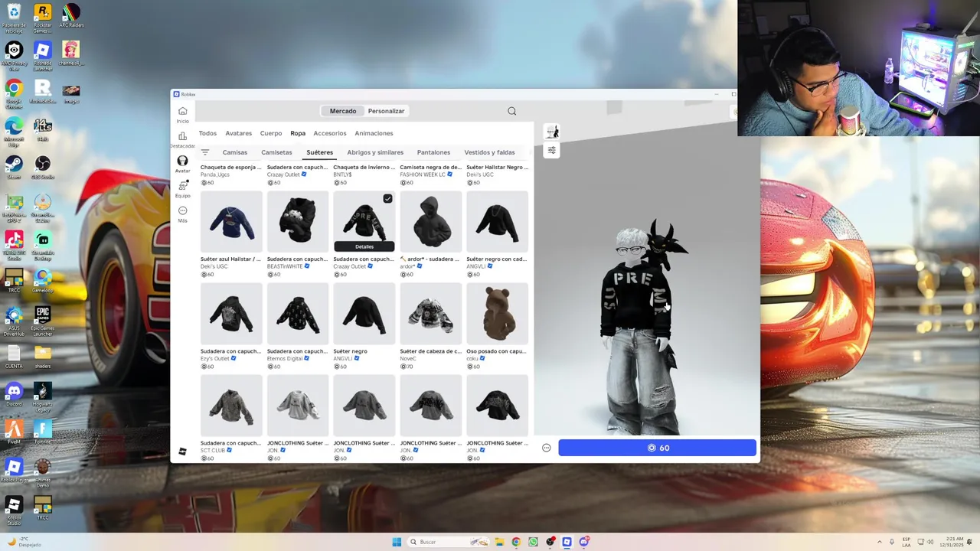Open Discord desktop shortcut
Image resolution: width=980 pixels, height=551 pixels.
[14, 396]
